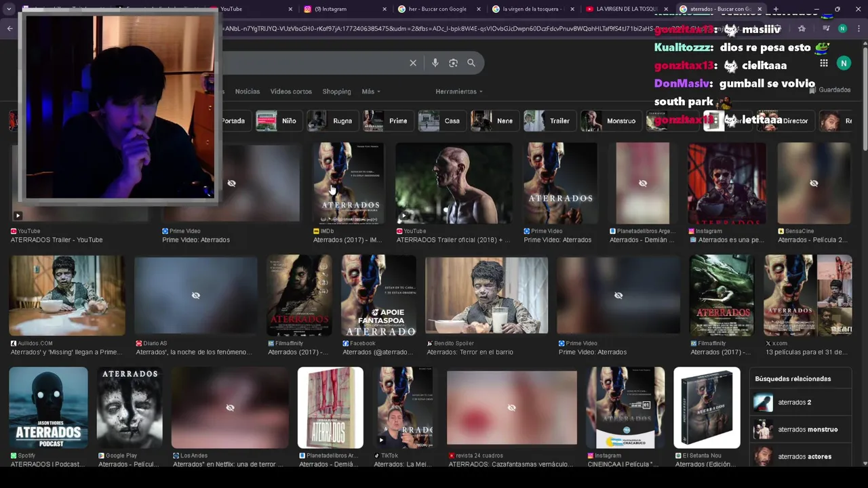868x488 pixels.
Task: Open '13 películas para el 31 de...' x.com link
Action: [806, 352]
